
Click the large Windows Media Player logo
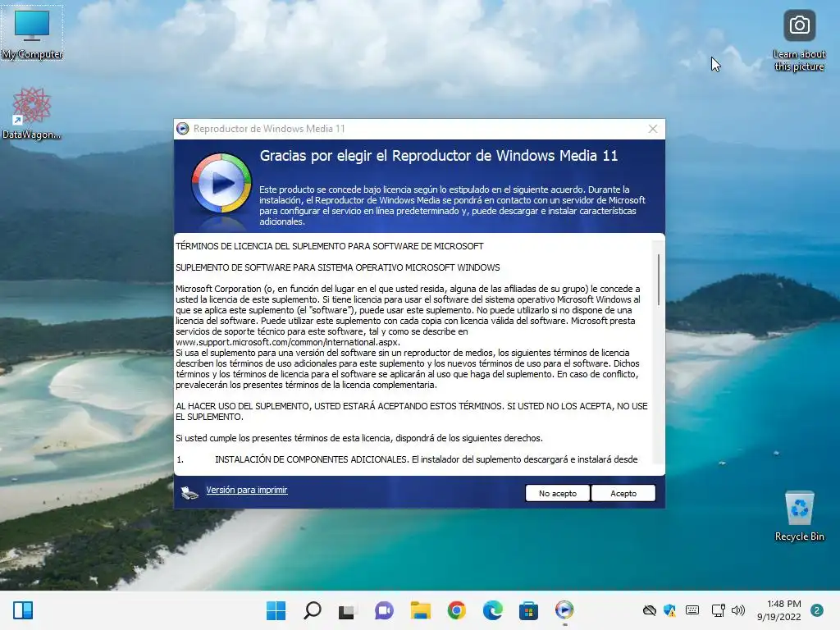(x=221, y=184)
